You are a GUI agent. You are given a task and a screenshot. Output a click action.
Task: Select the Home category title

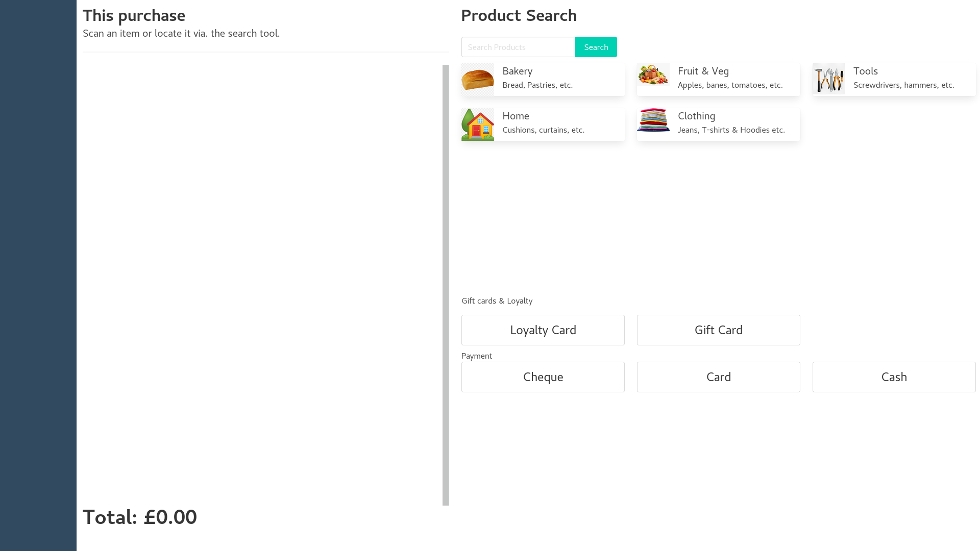pos(516,116)
